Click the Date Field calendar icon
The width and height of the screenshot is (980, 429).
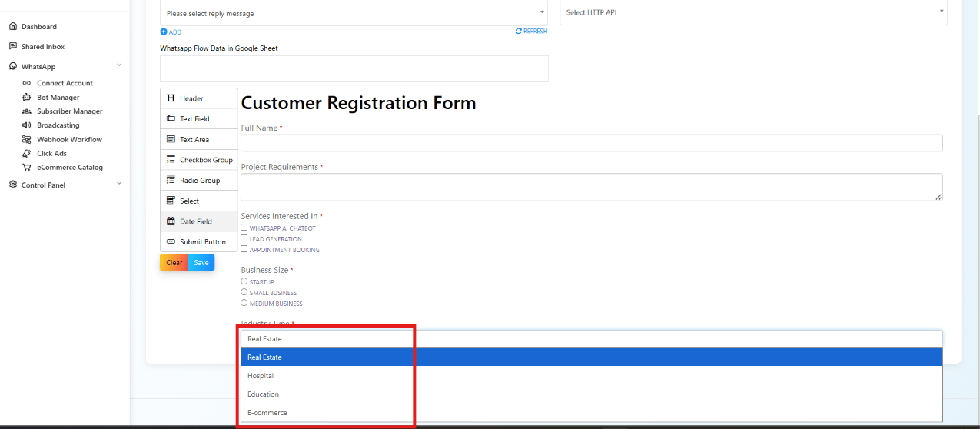[171, 221]
